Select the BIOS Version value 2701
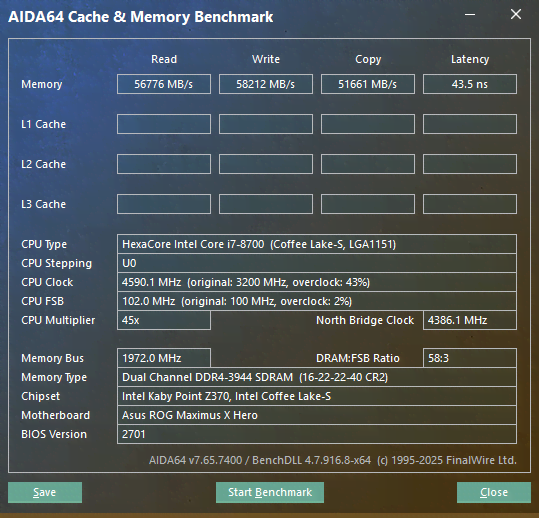 pos(317,434)
